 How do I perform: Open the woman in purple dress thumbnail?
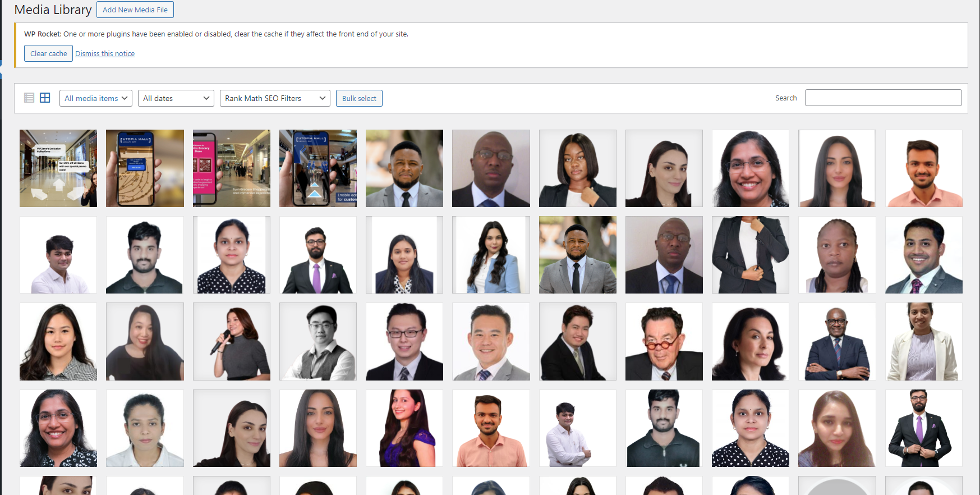coord(404,428)
